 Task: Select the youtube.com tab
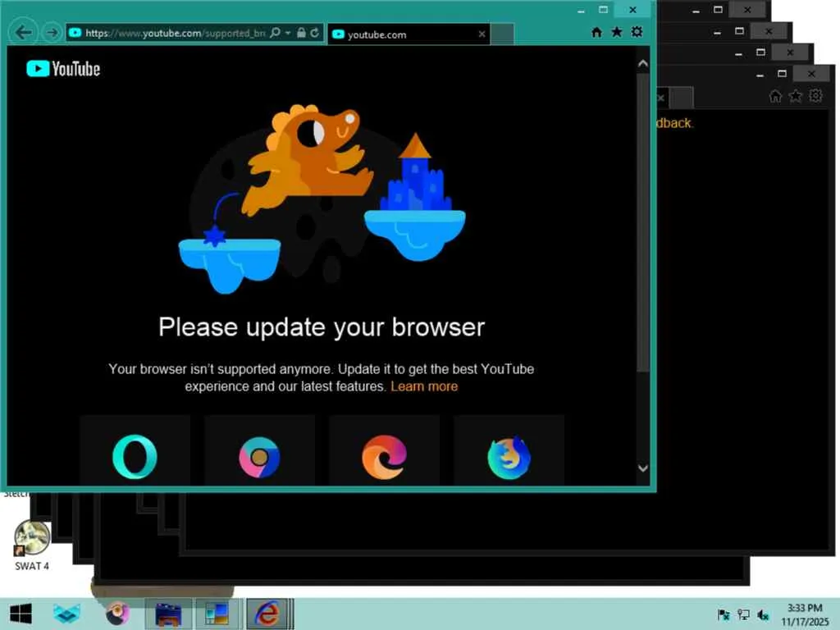[x=409, y=34]
